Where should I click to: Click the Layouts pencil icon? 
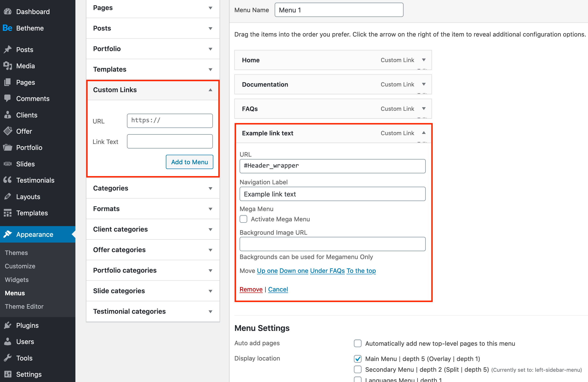[x=8, y=196]
